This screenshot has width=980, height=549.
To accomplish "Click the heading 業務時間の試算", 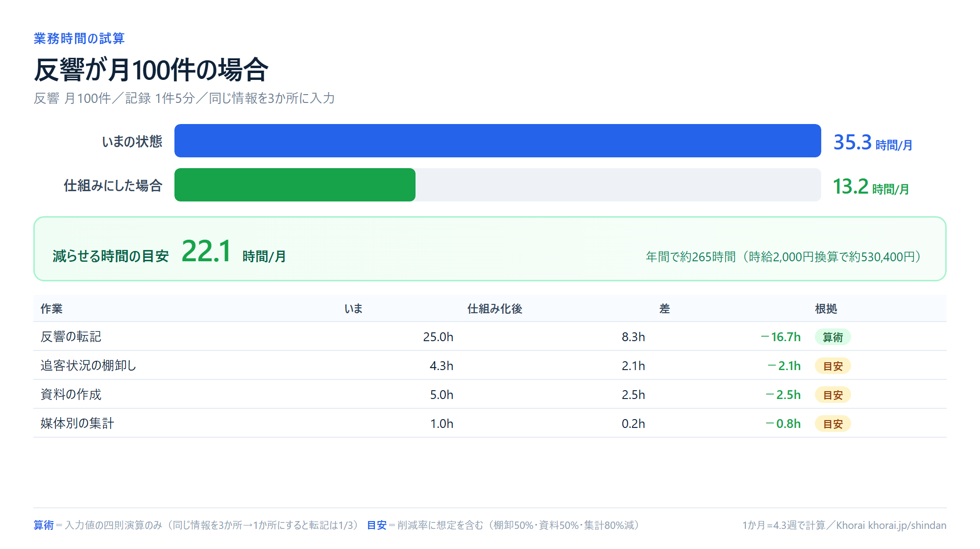I will (x=79, y=38).
